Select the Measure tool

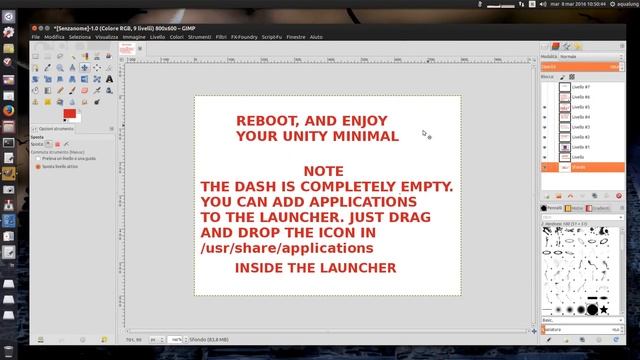(x=72, y=68)
